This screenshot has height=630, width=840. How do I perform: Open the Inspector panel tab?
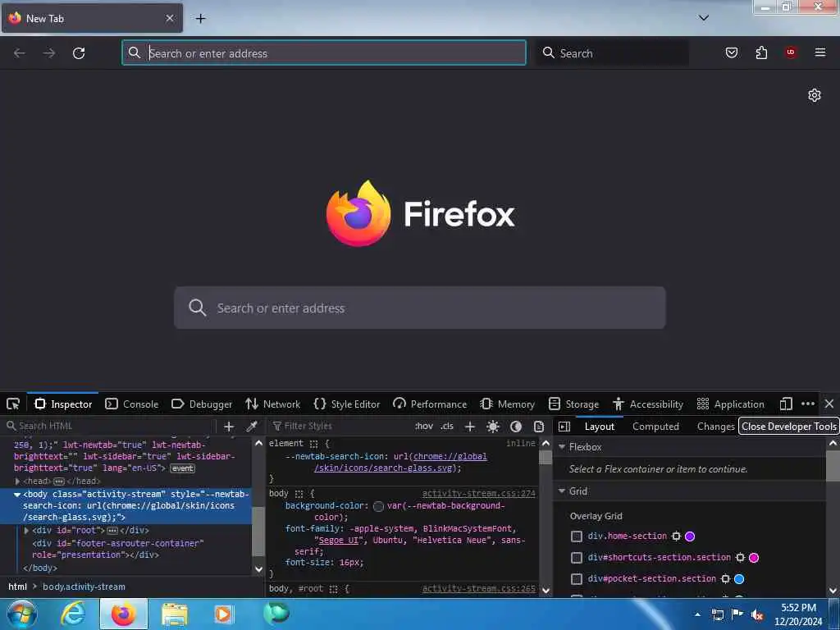click(63, 404)
